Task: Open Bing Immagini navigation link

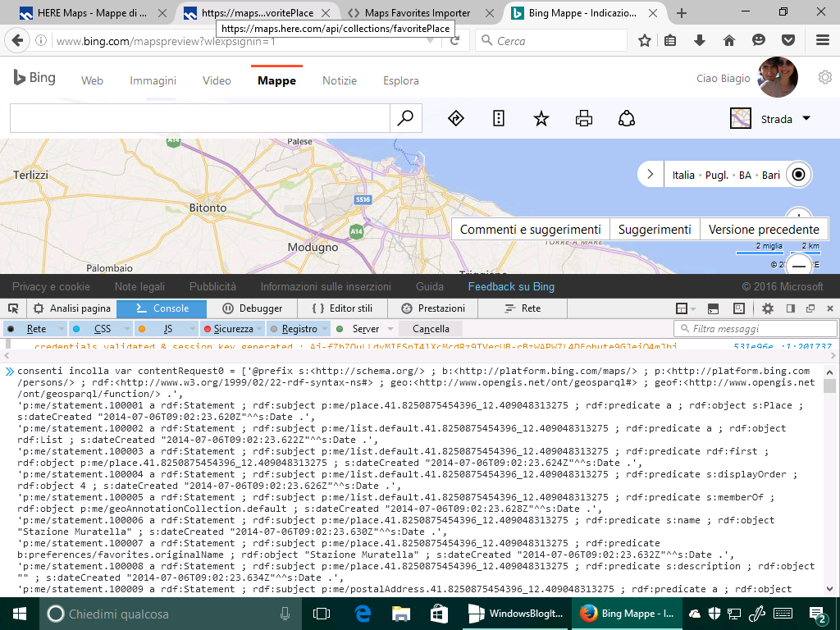Action: 153,81
